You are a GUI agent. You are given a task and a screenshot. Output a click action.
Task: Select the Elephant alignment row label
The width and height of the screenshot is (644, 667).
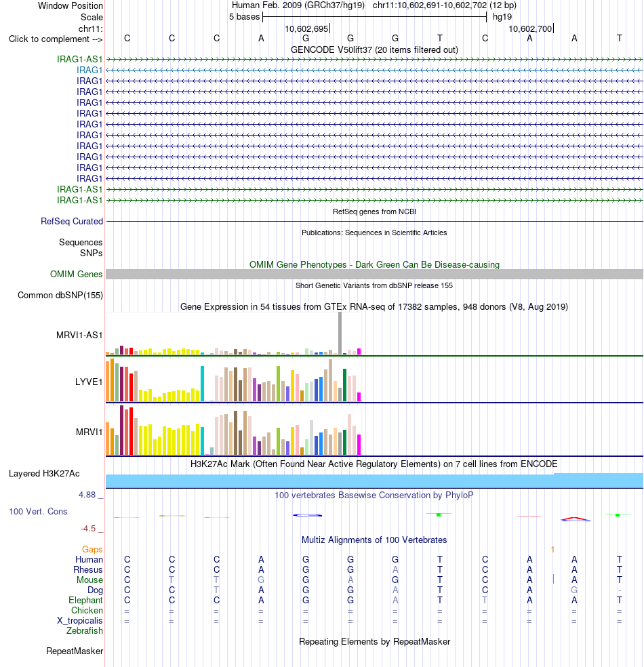(x=85, y=601)
